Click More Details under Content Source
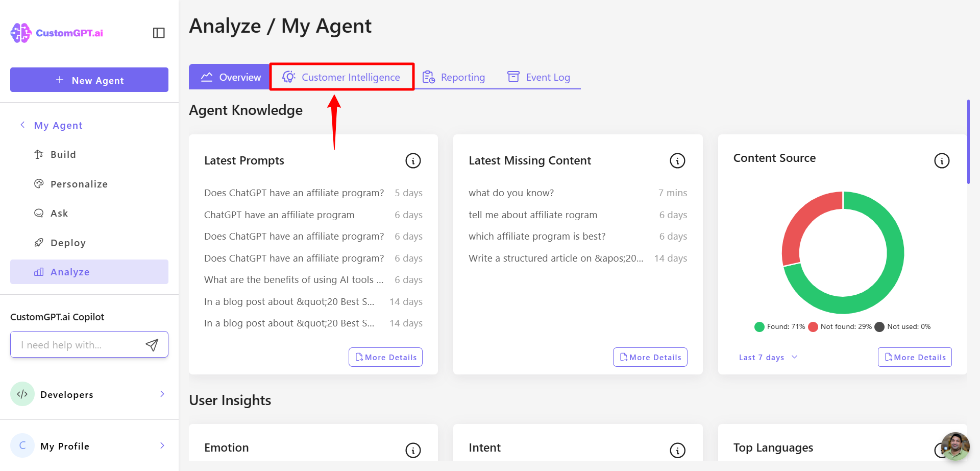 pyautogui.click(x=915, y=357)
